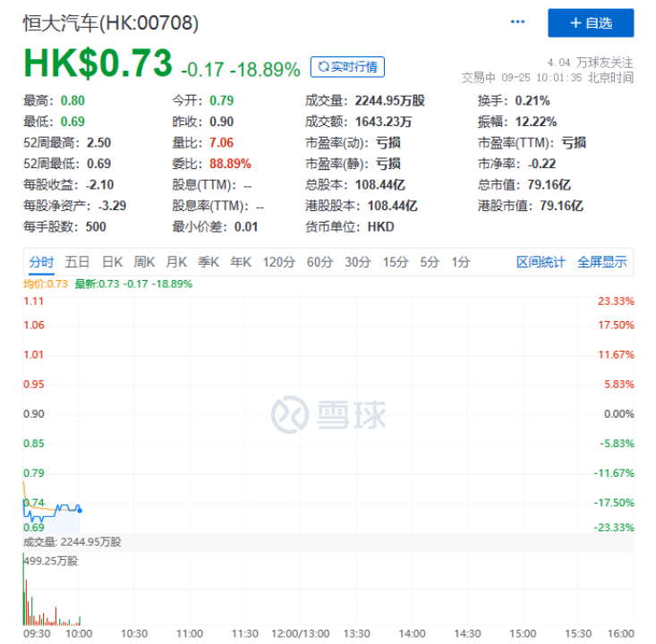The height and width of the screenshot is (644, 656).
Task: Click the blue latest price marker dot
Action: [x=80, y=511]
